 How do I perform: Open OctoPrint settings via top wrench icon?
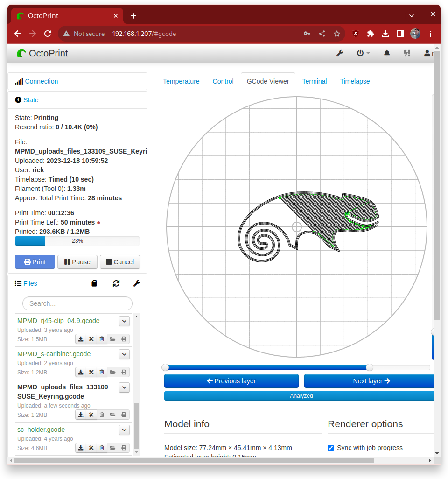[x=340, y=53]
